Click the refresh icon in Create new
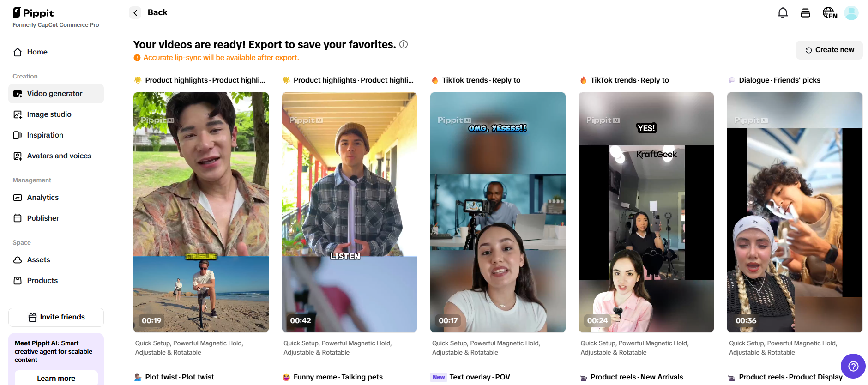This screenshot has width=868, height=385. pyautogui.click(x=808, y=50)
